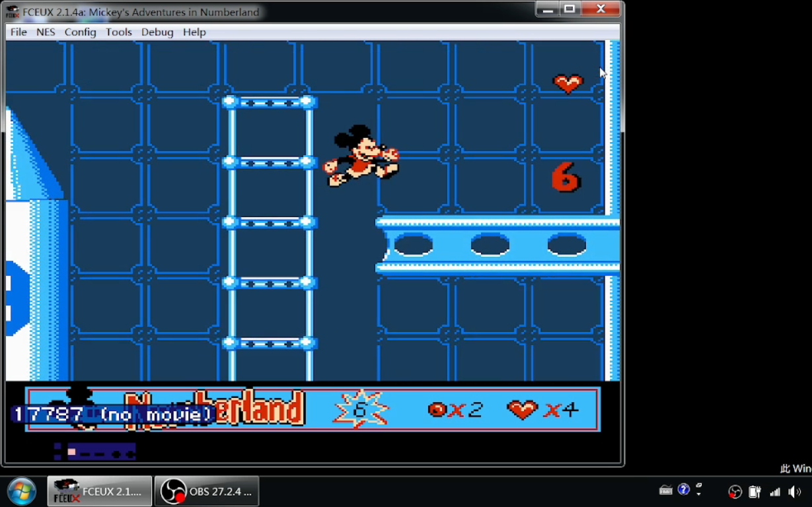The width and height of the screenshot is (812, 507).
Task: Click the red number 6 in the level
Action: pos(566,177)
